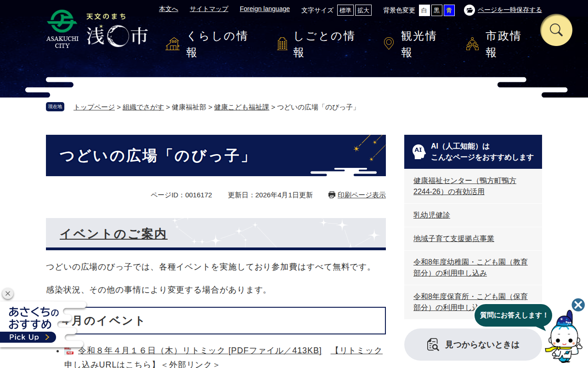The width and height of the screenshot is (588, 368).
Task: Click the folder icon for temporary page save
Action: [469, 10]
